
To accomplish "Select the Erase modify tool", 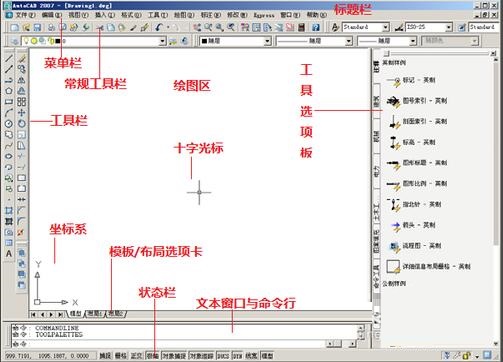I will point(22,59).
